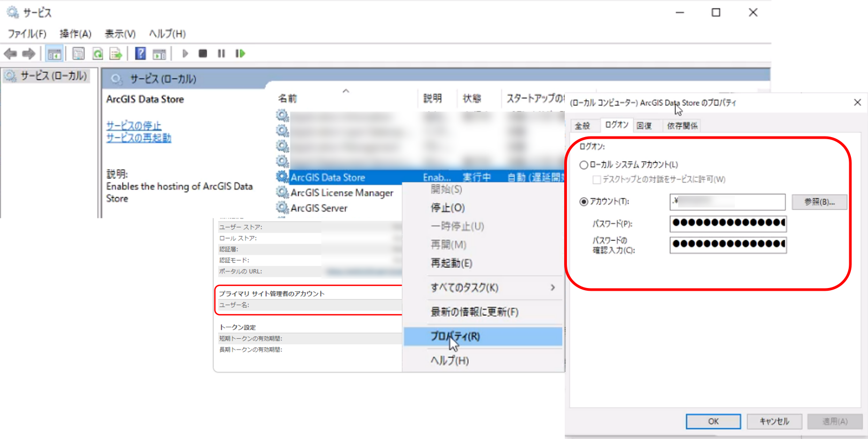868x439 pixels.
Task: Sort by the 名前 column header
Action: point(287,99)
